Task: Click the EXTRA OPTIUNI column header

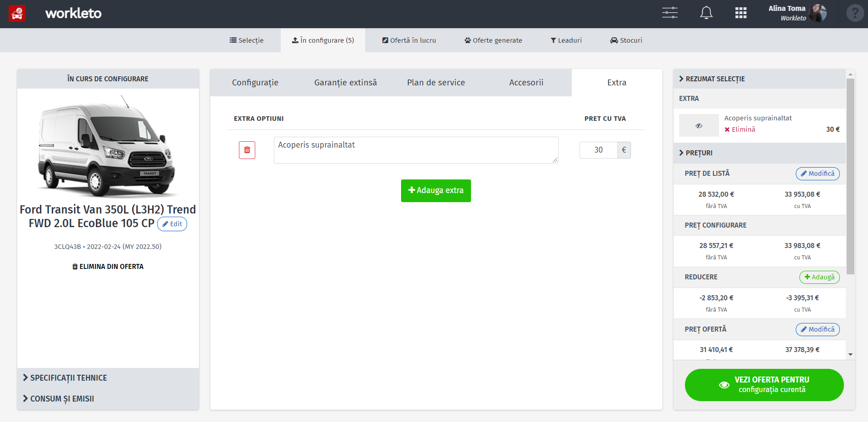Action: [259, 119]
